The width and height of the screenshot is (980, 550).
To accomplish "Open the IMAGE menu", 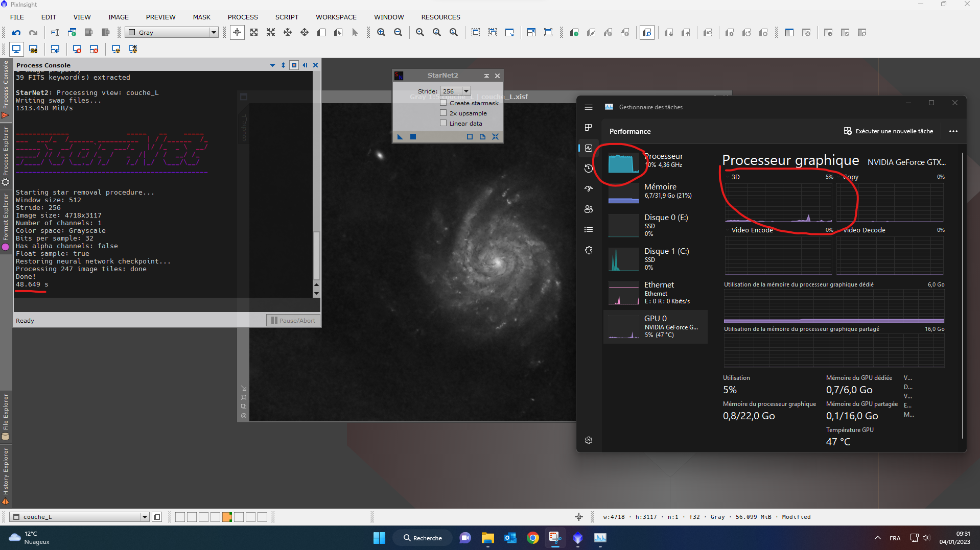I will (x=119, y=17).
